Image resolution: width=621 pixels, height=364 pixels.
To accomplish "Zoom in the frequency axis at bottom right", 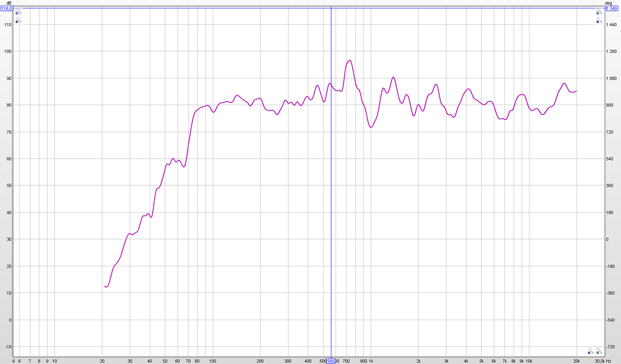I will click(x=599, y=351).
